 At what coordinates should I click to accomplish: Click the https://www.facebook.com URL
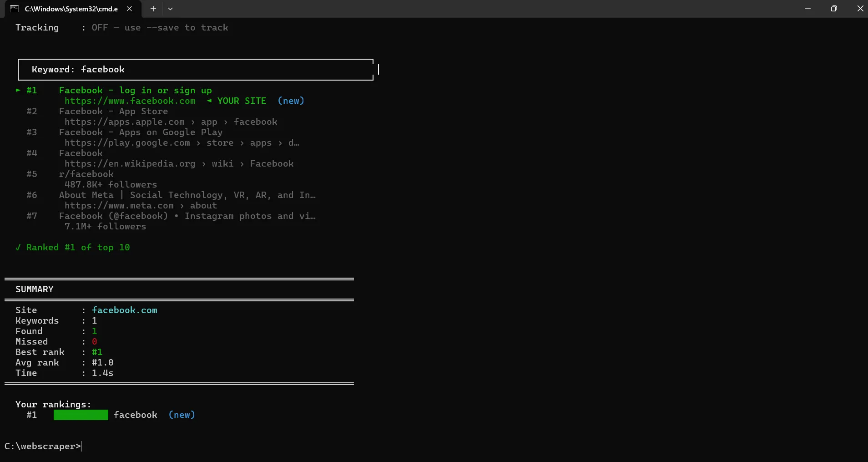(x=130, y=101)
